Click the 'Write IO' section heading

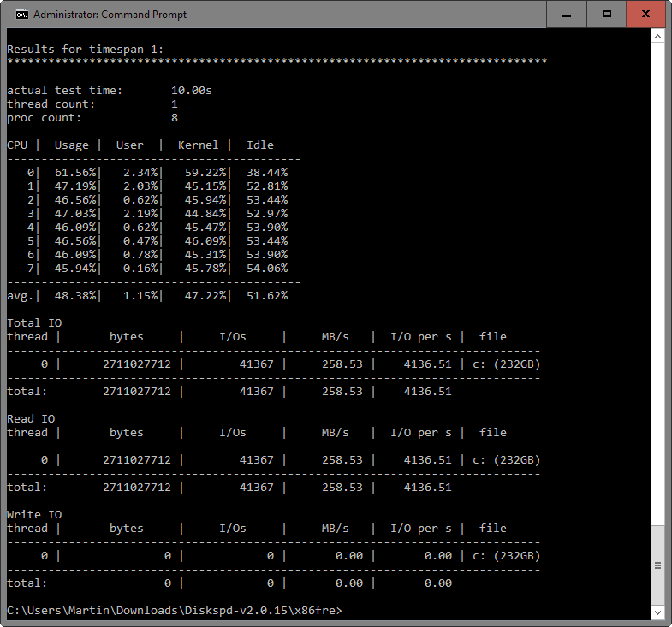coord(34,514)
